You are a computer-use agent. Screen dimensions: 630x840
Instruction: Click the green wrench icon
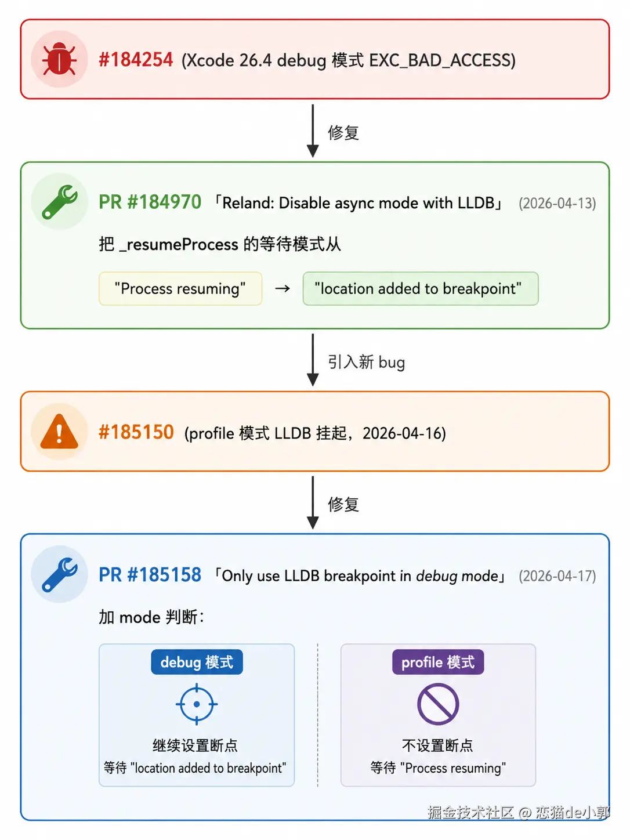tap(59, 201)
